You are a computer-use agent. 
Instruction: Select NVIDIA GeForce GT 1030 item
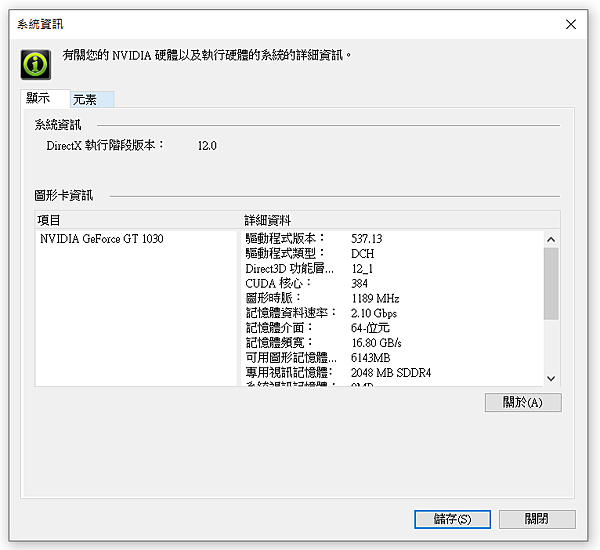tap(102, 239)
